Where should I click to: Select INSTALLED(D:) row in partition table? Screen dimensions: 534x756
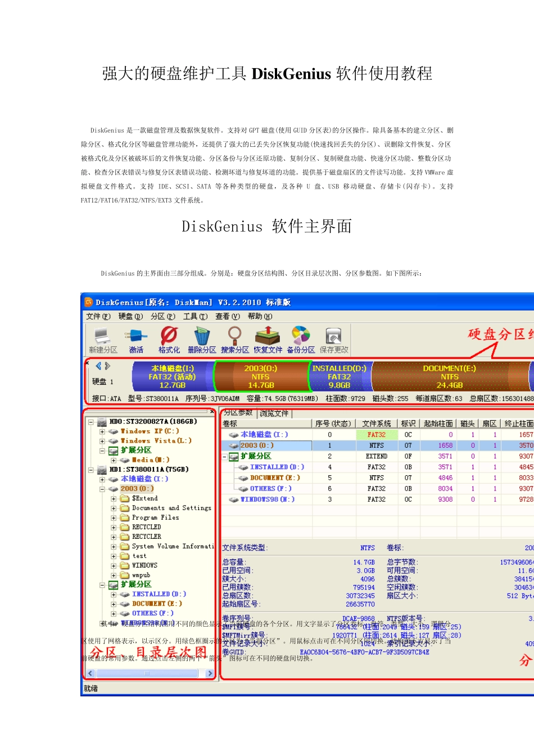pos(378,467)
